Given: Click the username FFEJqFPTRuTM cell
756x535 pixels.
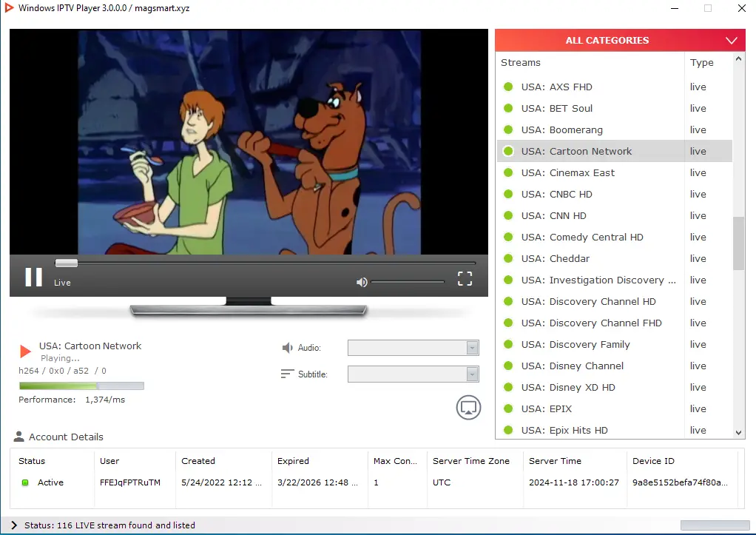Looking at the screenshot, I should tap(130, 482).
